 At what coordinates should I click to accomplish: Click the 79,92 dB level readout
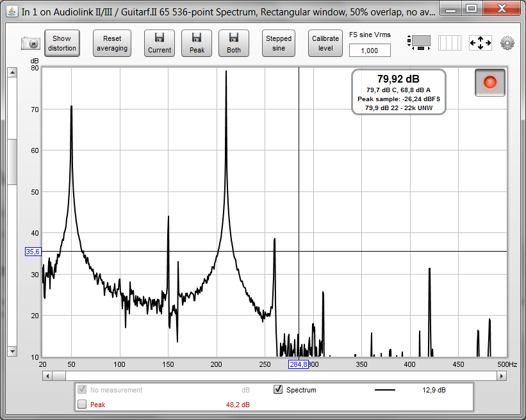(x=399, y=79)
